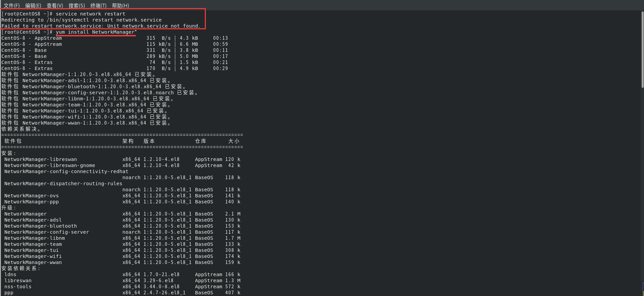
Task: Open the 编辑(E) menu
Action: pyautogui.click(x=33, y=5)
